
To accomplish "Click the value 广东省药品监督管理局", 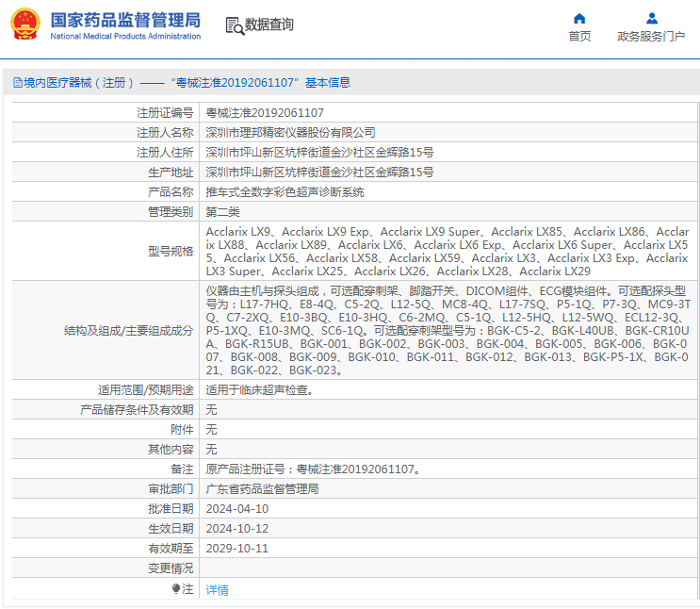I will (262, 489).
